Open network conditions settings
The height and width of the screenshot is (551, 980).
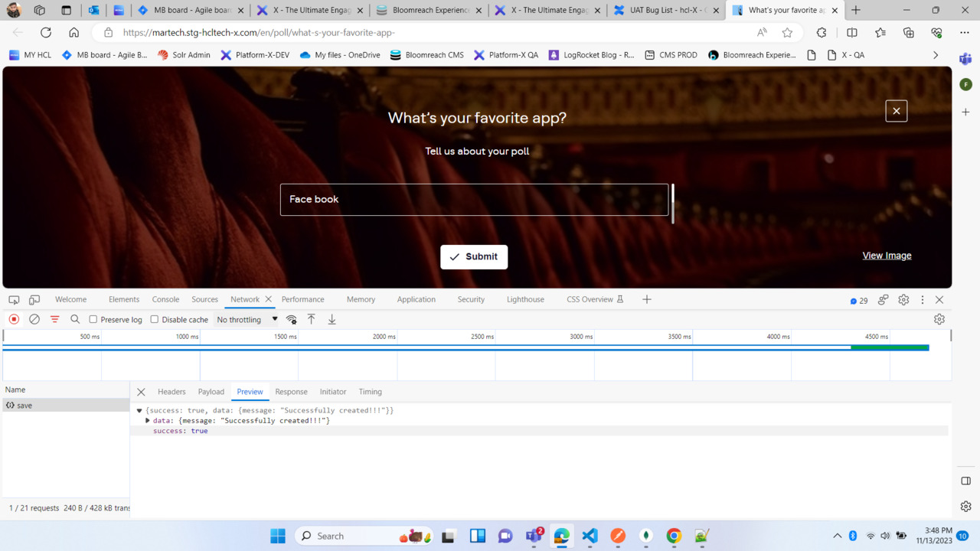pos(292,319)
